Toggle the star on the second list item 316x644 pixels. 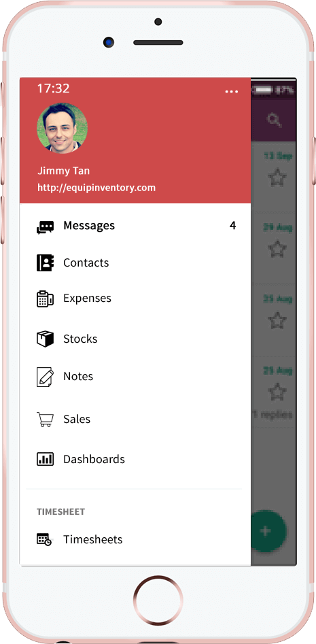coord(277,248)
